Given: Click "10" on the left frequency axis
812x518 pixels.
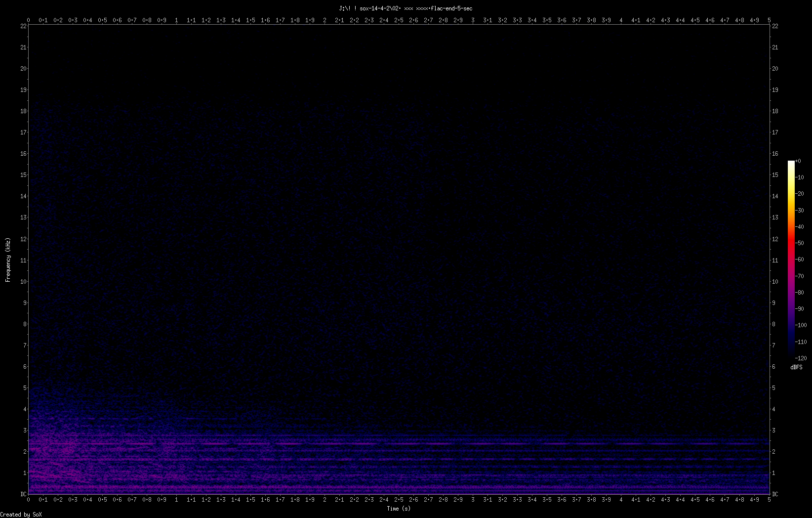Looking at the screenshot, I should [x=23, y=282].
